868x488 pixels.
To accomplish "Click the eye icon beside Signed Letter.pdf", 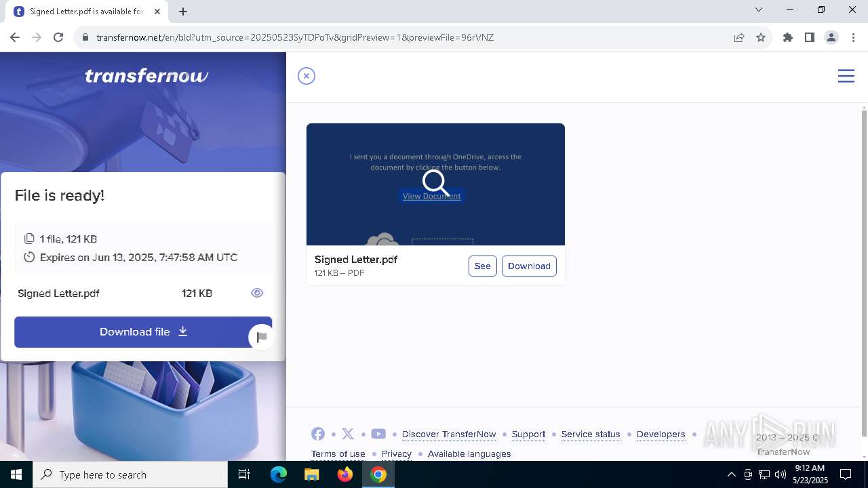I will (x=257, y=293).
